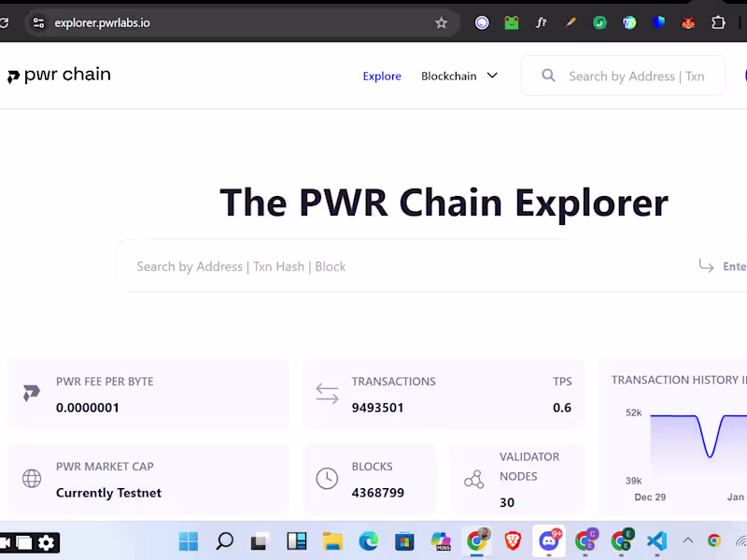This screenshot has height=560, width=747.
Task: Click the TRANSACTIONS label
Action: click(393, 382)
